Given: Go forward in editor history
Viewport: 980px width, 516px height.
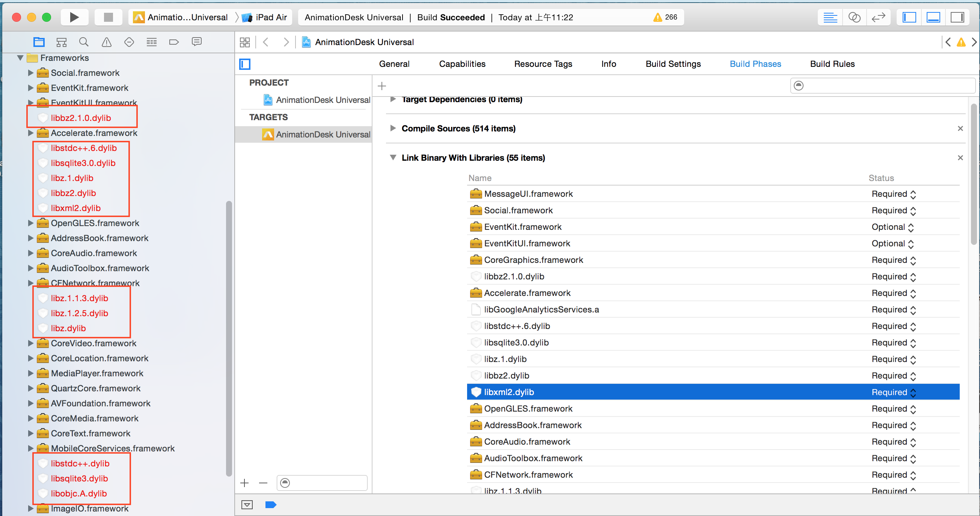Looking at the screenshot, I should pos(286,42).
